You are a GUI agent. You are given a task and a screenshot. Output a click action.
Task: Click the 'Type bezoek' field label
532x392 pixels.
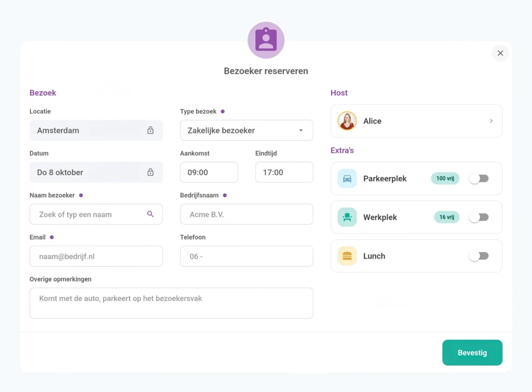[198, 111]
